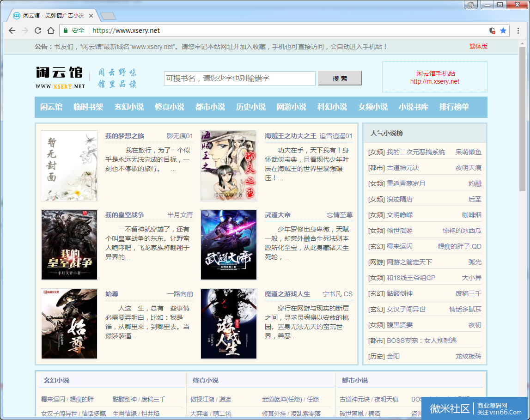Open 金阳 in the ranking list
This screenshot has height=420, width=530.
click(x=393, y=357)
